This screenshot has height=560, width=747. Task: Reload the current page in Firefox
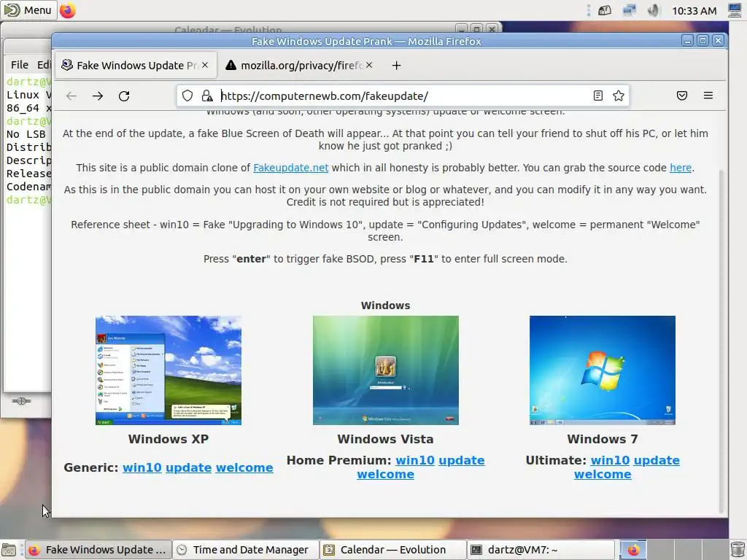coord(124,96)
